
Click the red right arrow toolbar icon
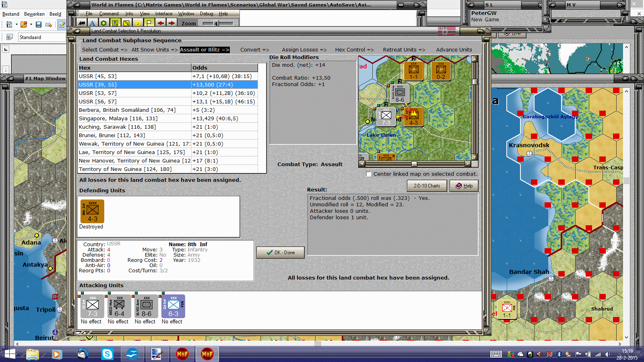[171, 23]
